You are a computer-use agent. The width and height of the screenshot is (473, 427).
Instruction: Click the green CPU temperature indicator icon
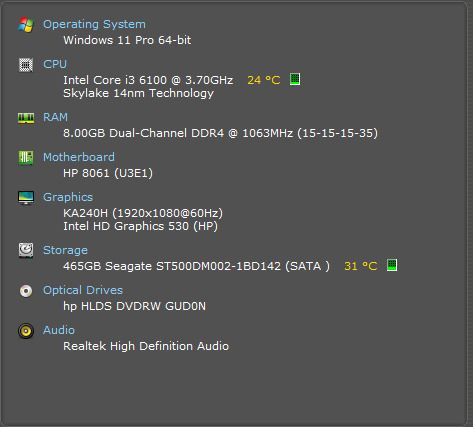click(x=295, y=79)
